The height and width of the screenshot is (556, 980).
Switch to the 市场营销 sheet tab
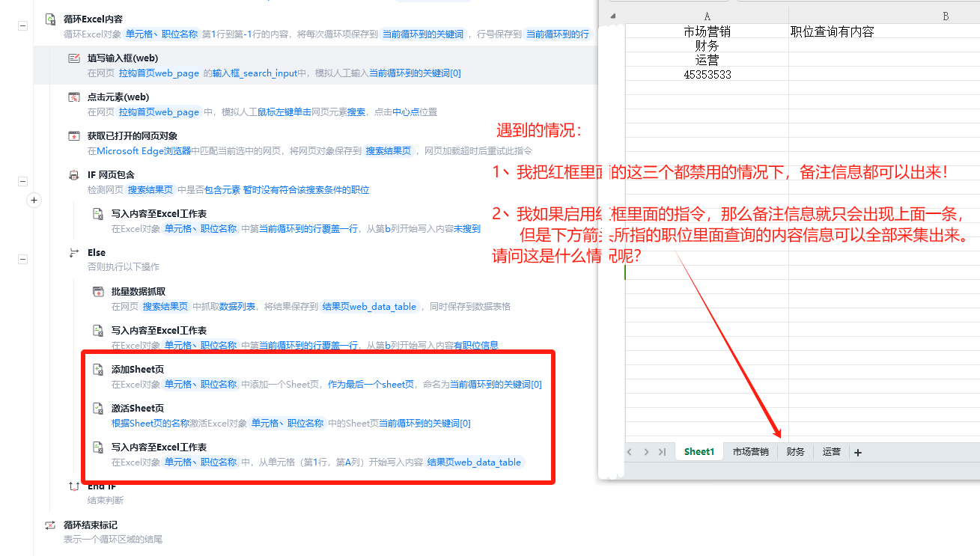[750, 452]
